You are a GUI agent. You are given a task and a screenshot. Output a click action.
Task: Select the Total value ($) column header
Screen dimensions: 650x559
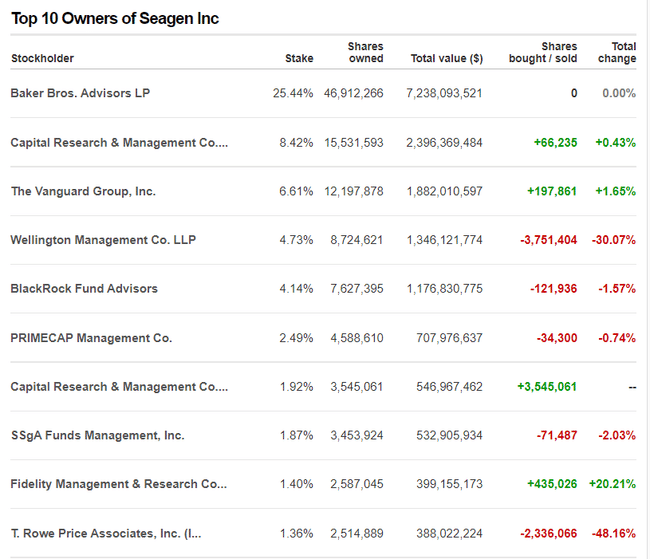coord(446,59)
